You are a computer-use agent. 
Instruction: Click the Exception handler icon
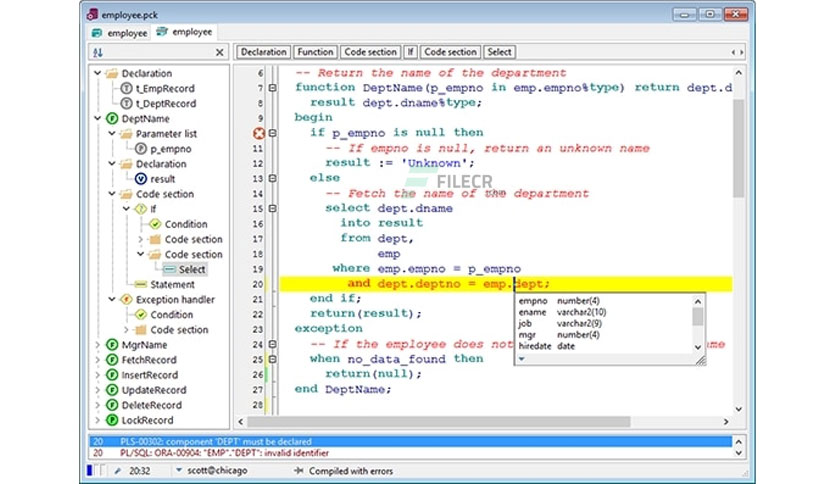click(x=126, y=300)
